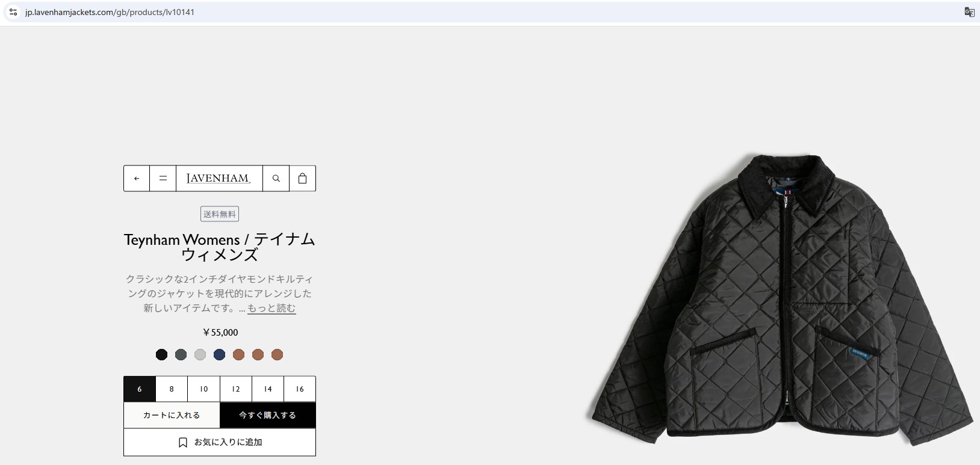Click the カートに入れる button
The height and width of the screenshot is (465, 980).
coord(172,415)
